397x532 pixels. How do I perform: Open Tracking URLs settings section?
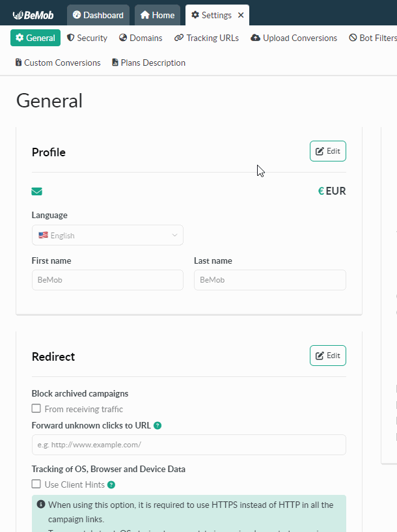click(206, 38)
